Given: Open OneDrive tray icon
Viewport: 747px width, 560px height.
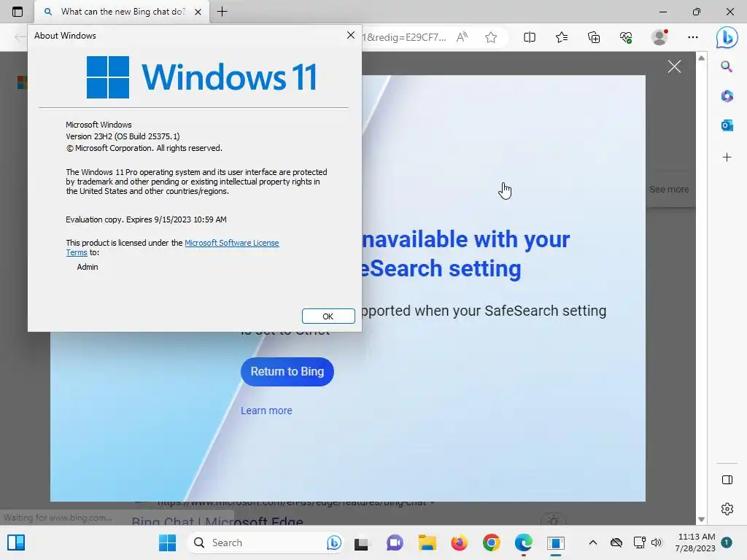Looking at the screenshot, I should click(616, 542).
